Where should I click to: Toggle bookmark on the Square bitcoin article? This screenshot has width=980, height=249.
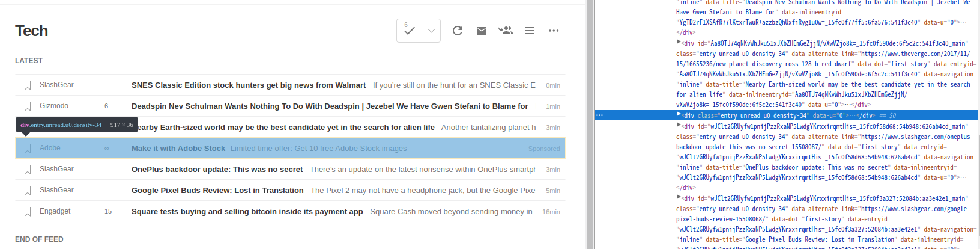coord(28,212)
